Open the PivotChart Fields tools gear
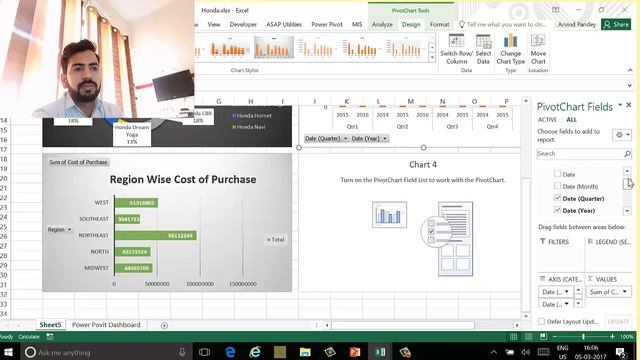 pos(622,135)
